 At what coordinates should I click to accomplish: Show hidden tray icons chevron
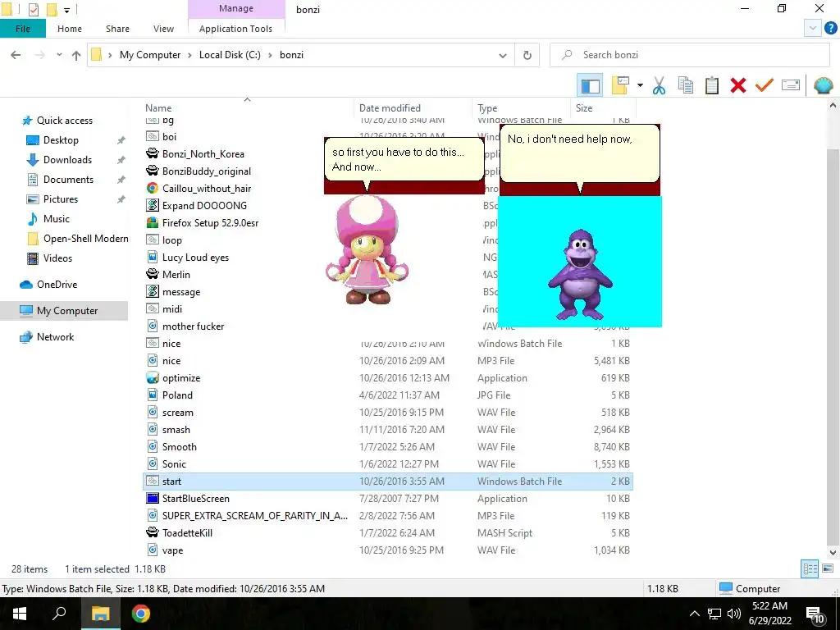[694, 614]
